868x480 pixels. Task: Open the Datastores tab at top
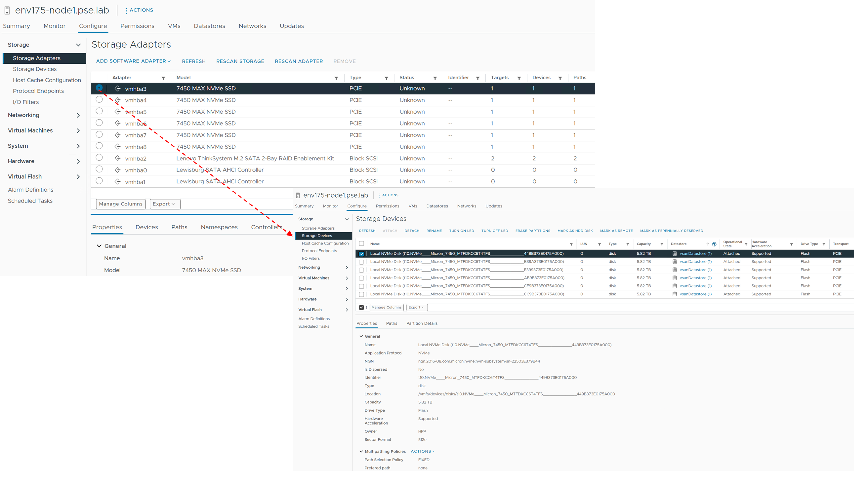point(209,26)
